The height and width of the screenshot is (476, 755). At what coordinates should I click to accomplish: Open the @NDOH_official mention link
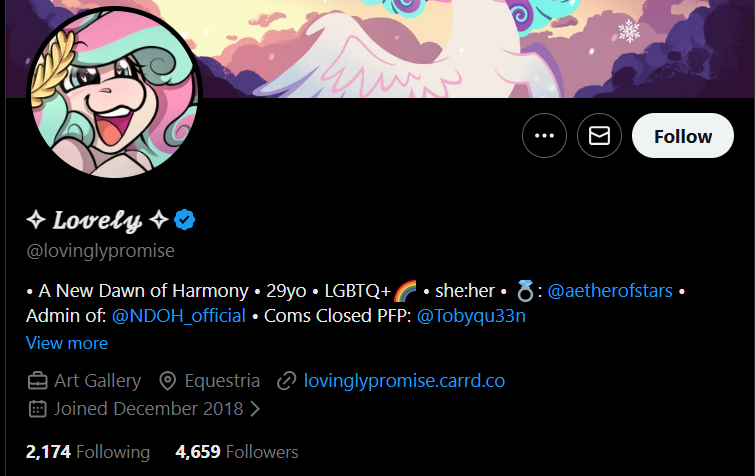click(x=179, y=316)
